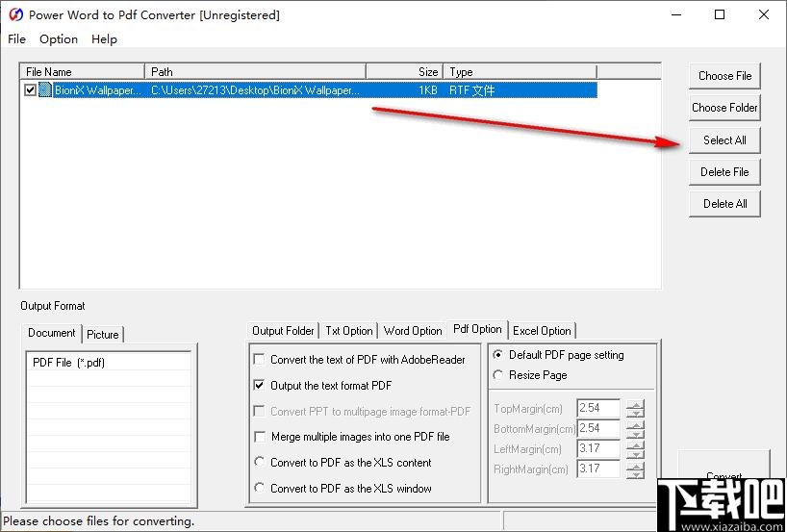The width and height of the screenshot is (787, 532).
Task: Select Convert to PDF as the XLS content
Action: (260, 462)
